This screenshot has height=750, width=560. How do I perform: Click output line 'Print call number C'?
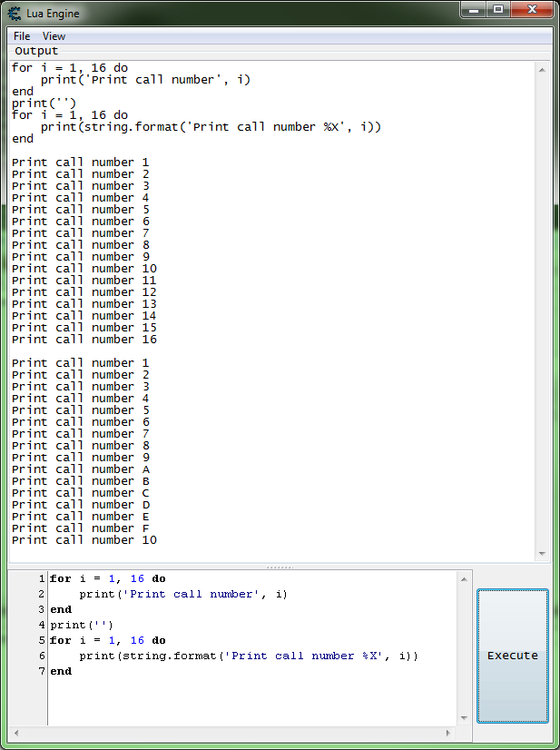pyautogui.click(x=81, y=493)
